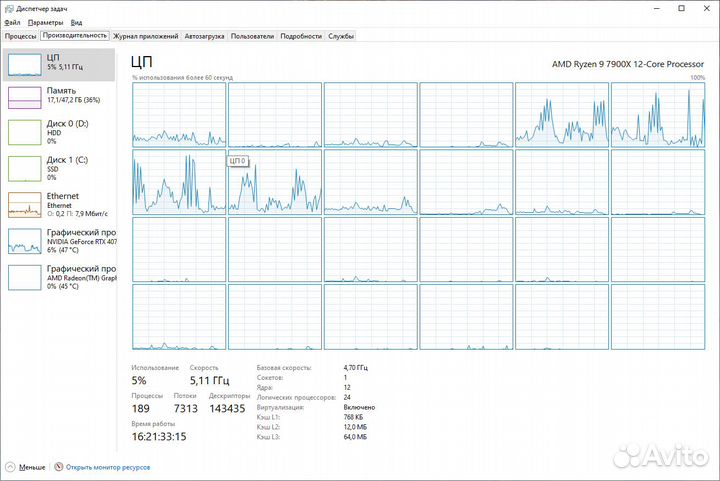Image resolution: width=720 pixels, height=481 pixels.
Task: Click the process count 189
Action: pyautogui.click(x=141, y=408)
